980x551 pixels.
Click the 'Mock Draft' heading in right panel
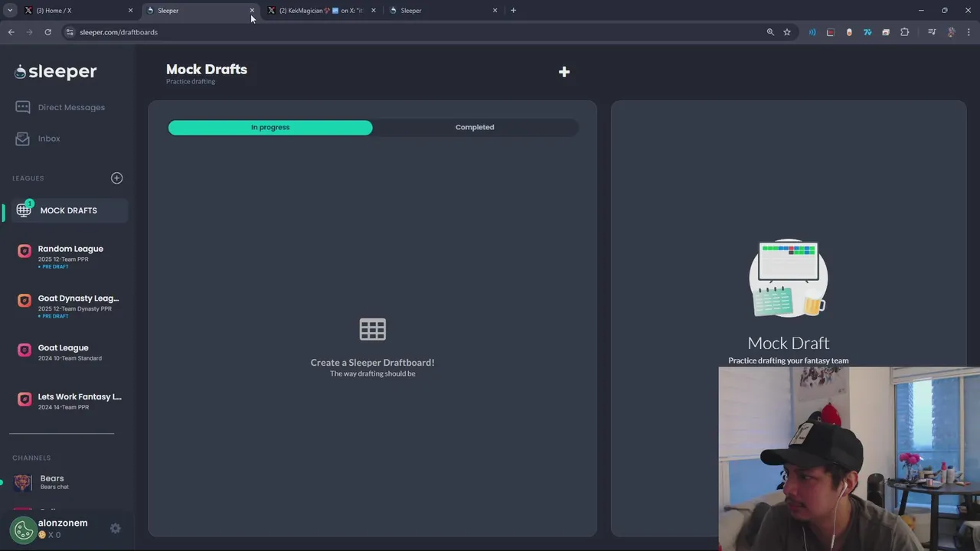click(789, 343)
